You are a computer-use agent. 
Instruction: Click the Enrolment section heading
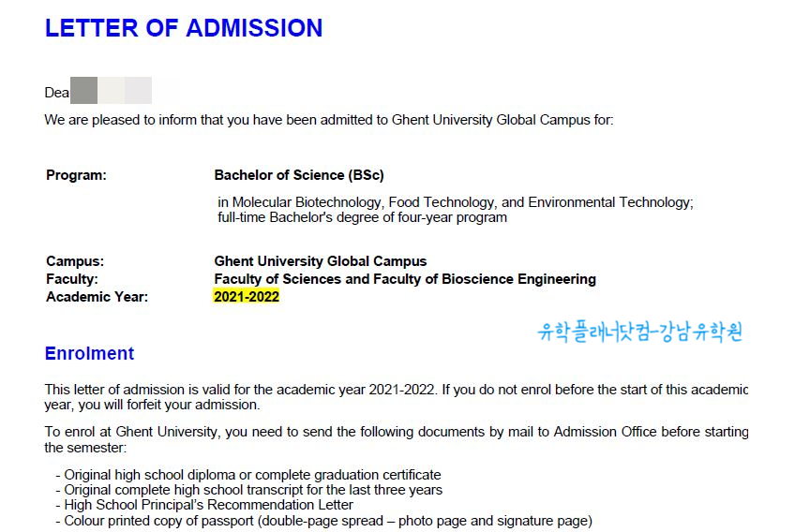[x=89, y=353]
